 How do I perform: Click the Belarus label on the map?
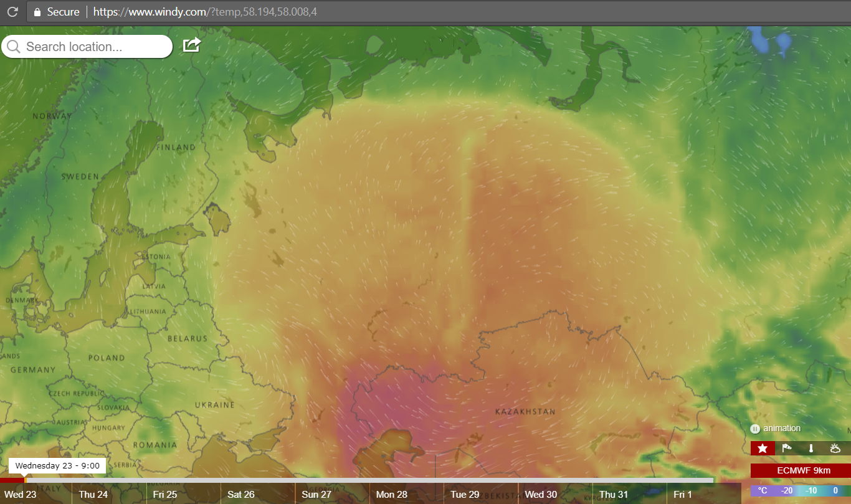click(188, 339)
